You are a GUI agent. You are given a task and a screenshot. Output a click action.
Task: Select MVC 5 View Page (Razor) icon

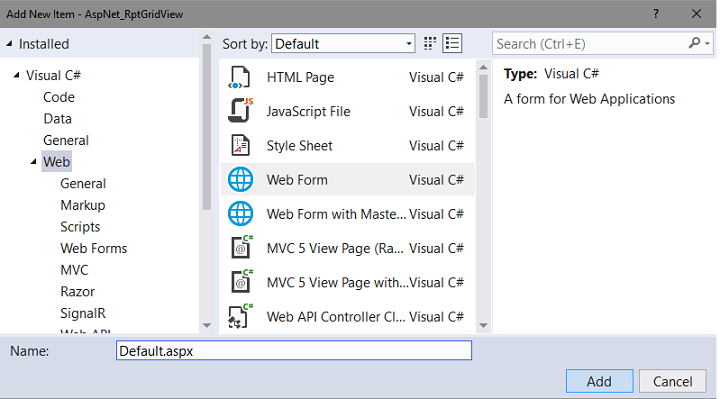(x=242, y=248)
